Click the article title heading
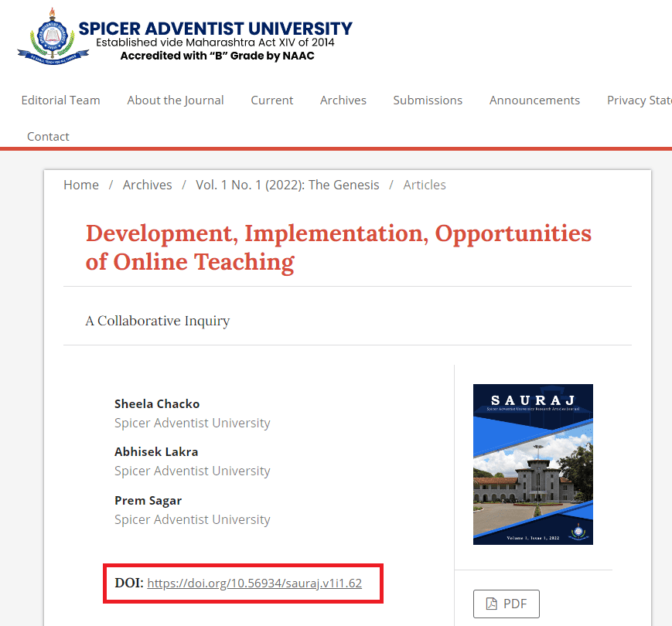 tap(338, 247)
